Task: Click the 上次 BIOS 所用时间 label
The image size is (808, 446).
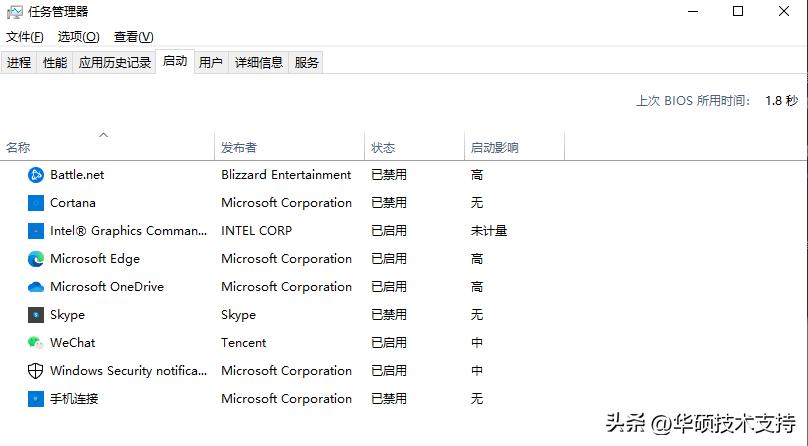Action: point(693,100)
